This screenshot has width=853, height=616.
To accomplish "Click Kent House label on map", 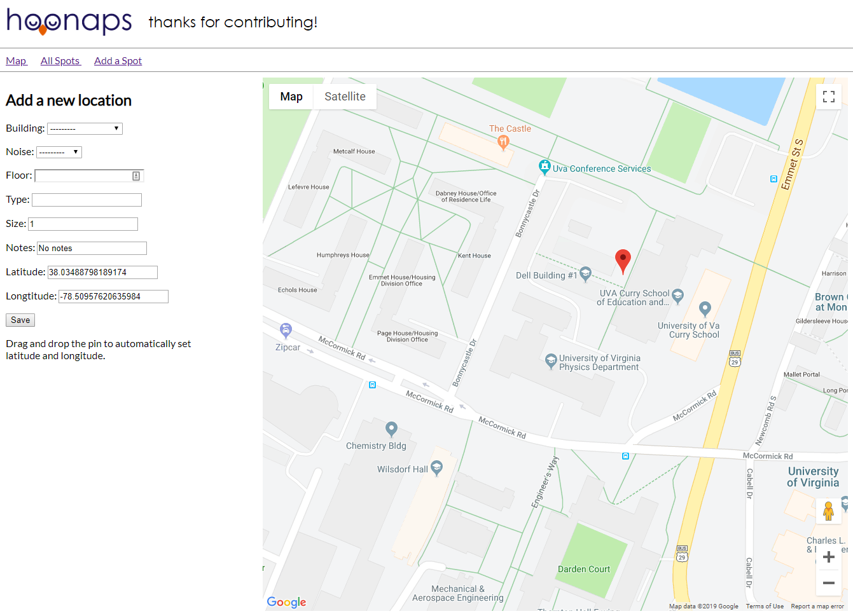I will coord(475,256).
